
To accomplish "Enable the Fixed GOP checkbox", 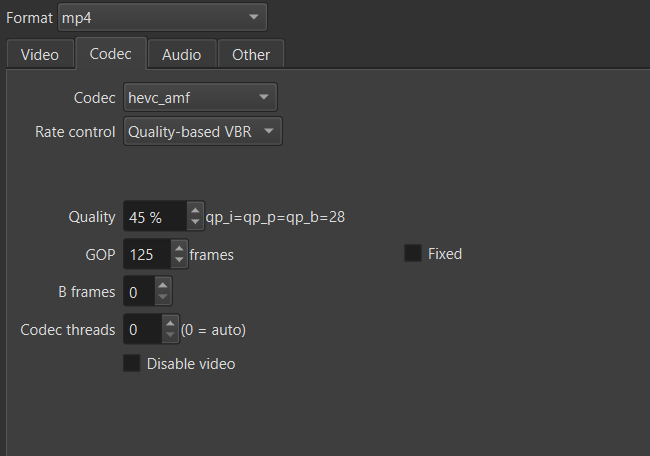I will click(x=413, y=254).
